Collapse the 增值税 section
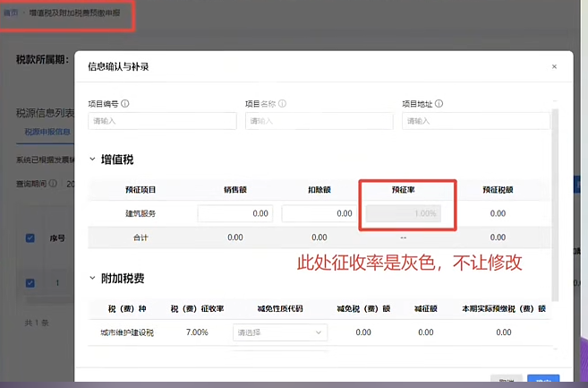 point(92,160)
